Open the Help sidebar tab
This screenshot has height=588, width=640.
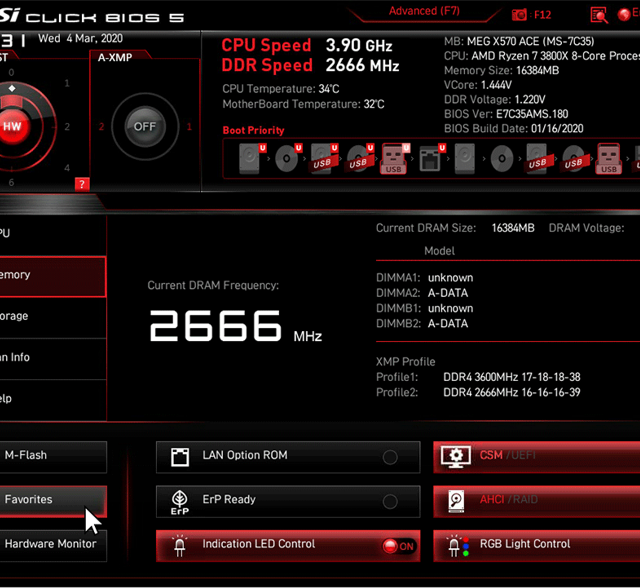tap(53, 400)
